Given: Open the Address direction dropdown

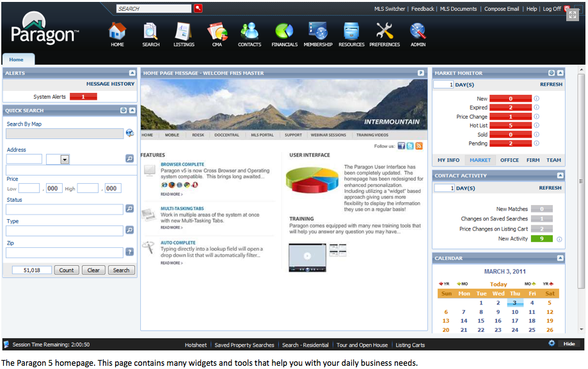Looking at the screenshot, I should coord(65,160).
